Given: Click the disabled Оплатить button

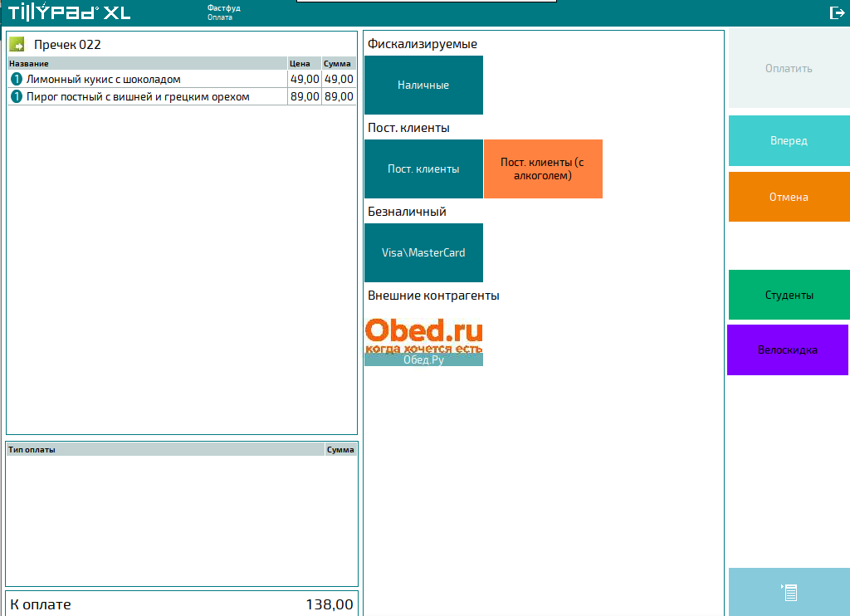Looking at the screenshot, I should (789, 69).
